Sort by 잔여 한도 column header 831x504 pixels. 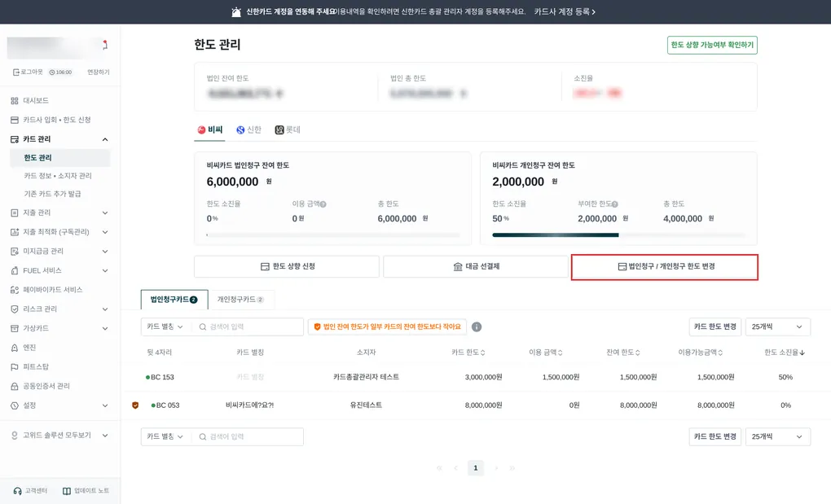click(x=622, y=353)
